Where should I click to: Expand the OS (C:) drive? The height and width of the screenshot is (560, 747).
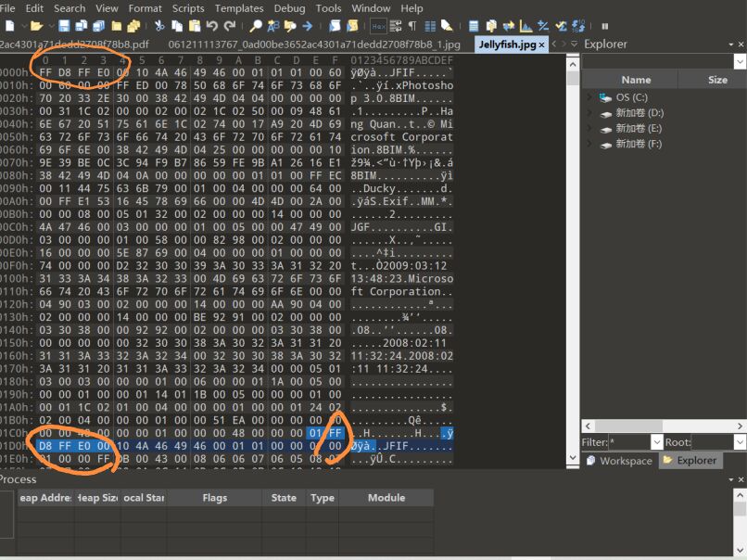[x=587, y=96]
